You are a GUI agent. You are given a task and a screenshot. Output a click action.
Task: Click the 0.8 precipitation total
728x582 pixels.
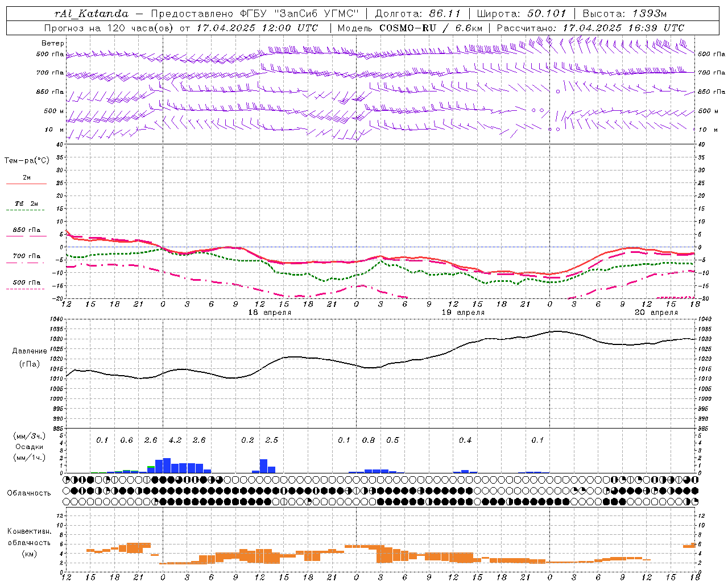[369, 440]
